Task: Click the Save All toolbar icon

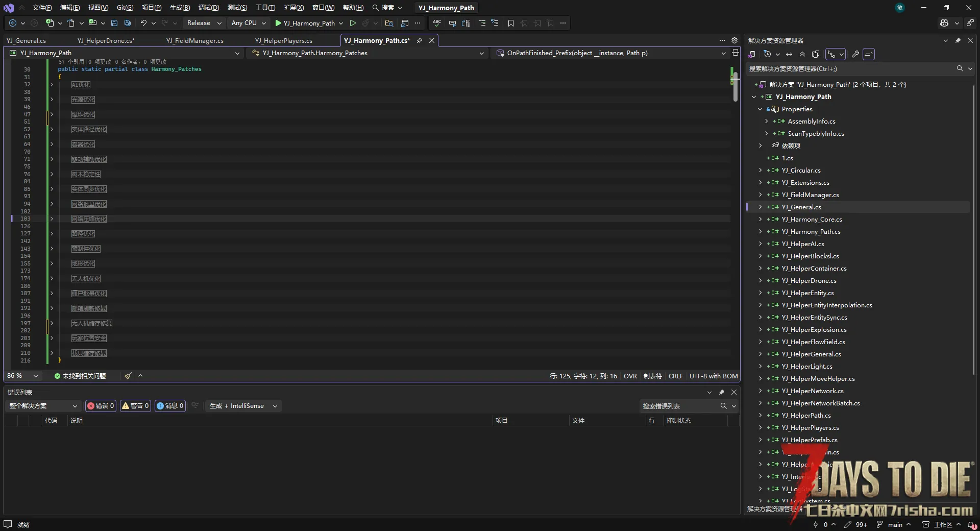Action: pyautogui.click(x=128, y=23)
